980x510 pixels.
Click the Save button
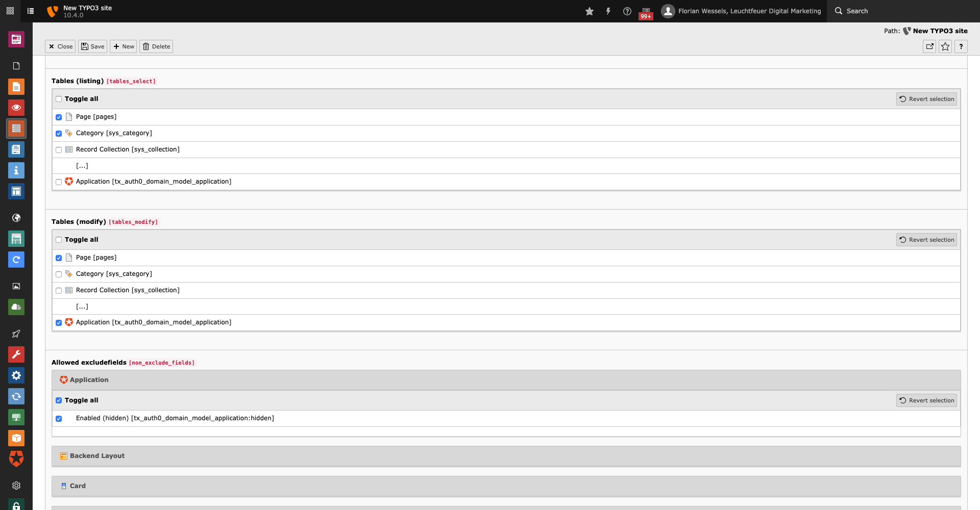tap(92, 46)
